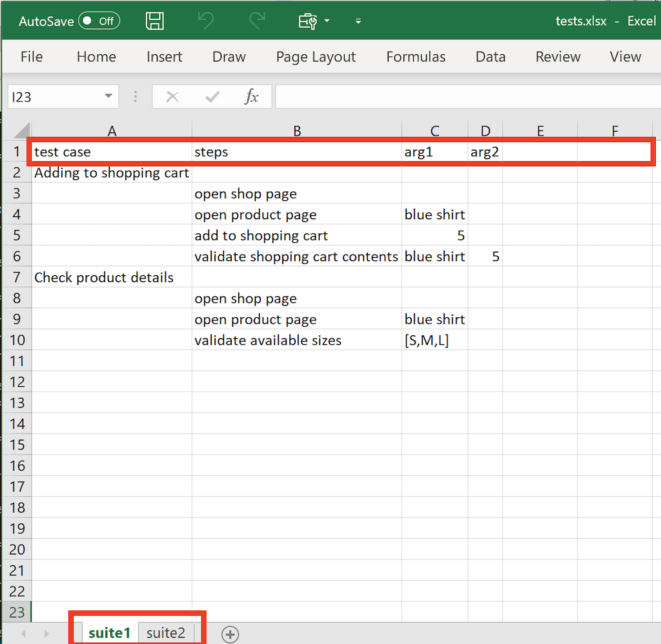Switch to the suite1 sheet tab
The height and width of the screenshot is (644, 661).
coord(109,632)
